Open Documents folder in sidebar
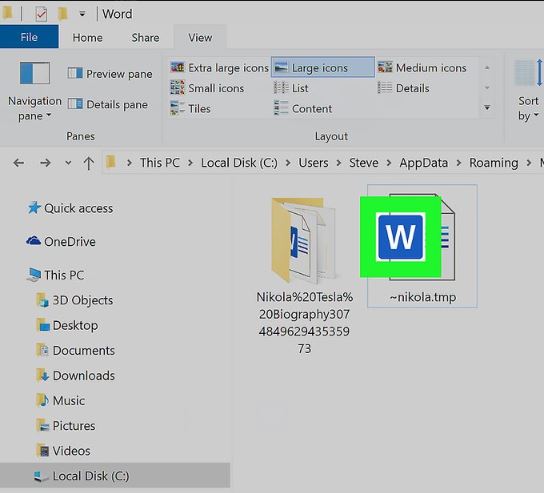Viewport: 544px width, 493px height. (x=76, y=350)
